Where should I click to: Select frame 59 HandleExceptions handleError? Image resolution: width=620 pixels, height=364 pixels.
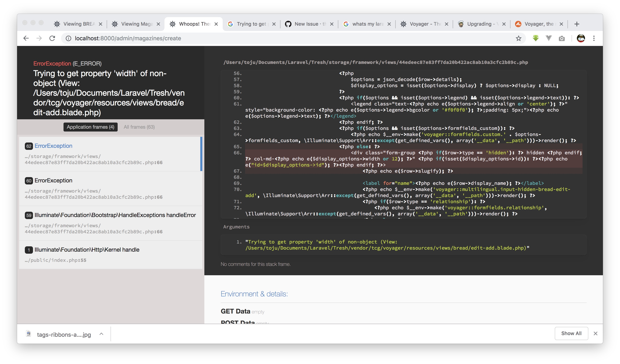point(111,223)
